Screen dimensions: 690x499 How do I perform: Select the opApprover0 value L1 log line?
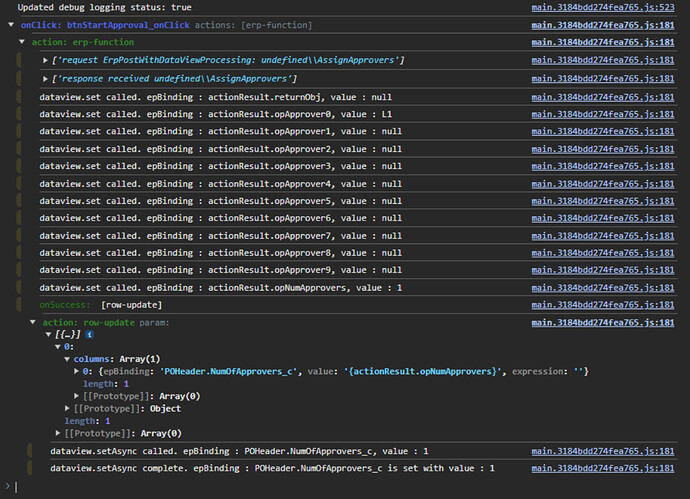point(216,114)
